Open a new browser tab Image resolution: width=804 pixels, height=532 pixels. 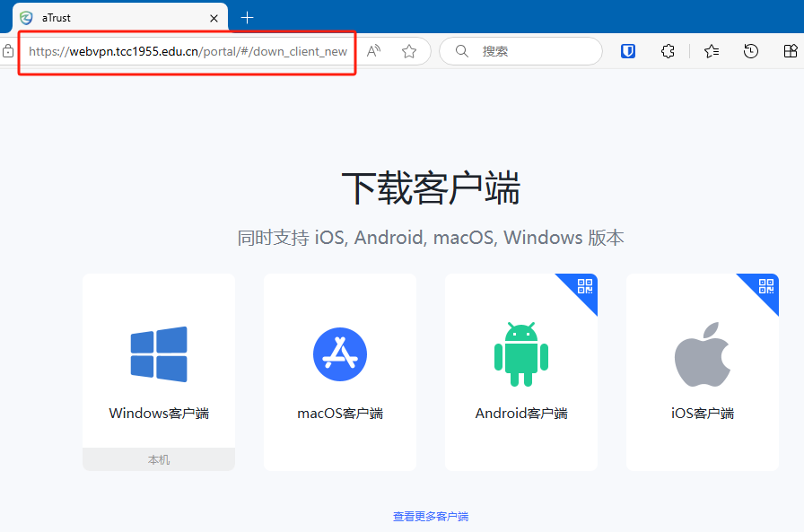[248, 17]
